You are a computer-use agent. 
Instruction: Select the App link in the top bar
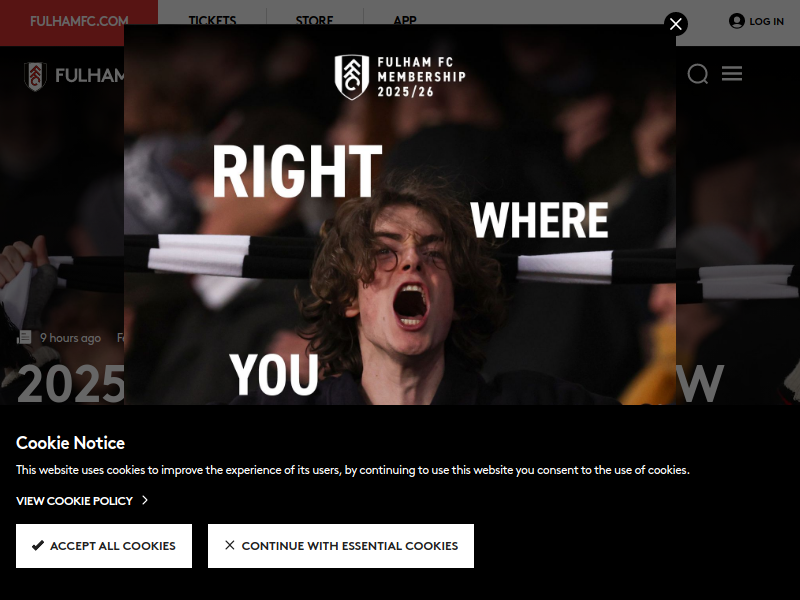(x=405, y=21)
